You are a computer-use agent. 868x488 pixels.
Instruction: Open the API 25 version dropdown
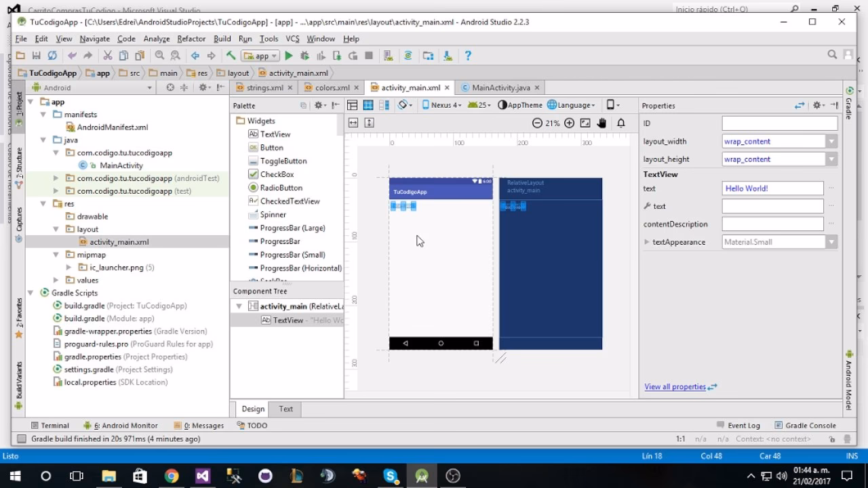coord(481,104)
